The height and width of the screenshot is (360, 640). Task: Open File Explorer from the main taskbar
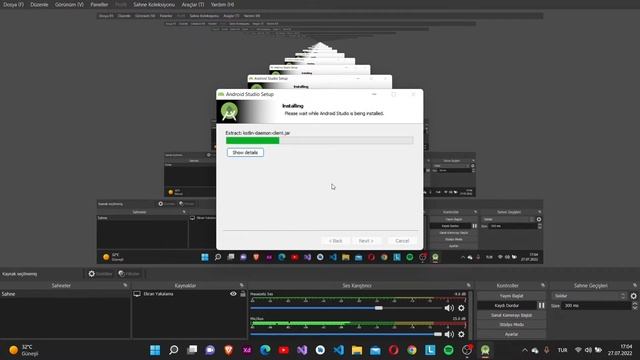357,350
